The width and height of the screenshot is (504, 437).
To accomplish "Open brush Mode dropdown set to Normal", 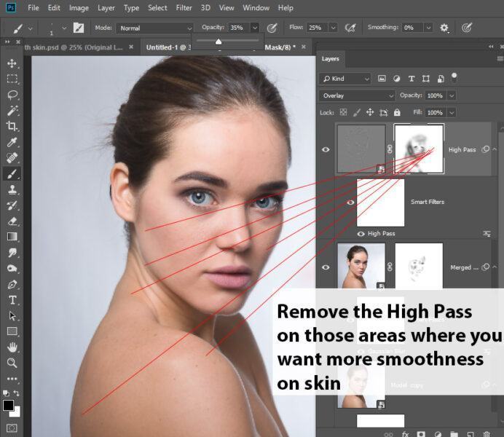I will pos(154,28).
